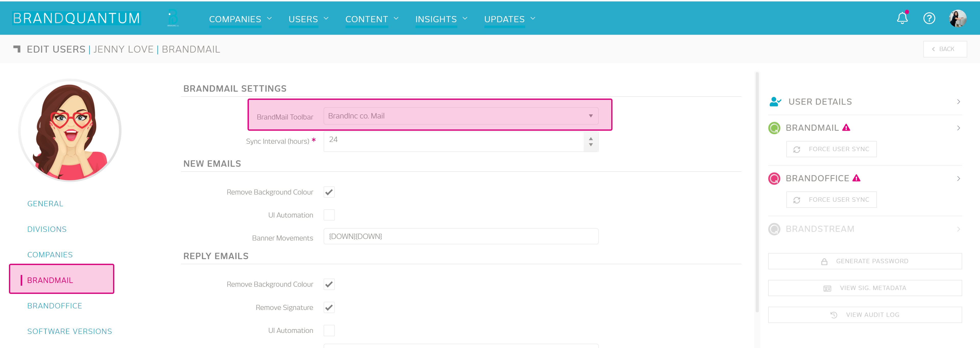Expand the User Details panel chevron
This screenshot has width=980, height=348.
(x=958, y=102)
